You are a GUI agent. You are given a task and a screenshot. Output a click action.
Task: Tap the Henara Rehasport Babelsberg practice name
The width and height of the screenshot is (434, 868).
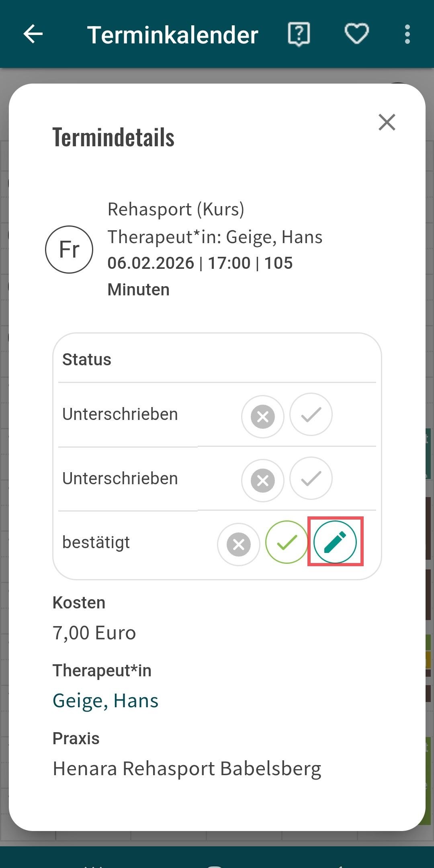point(187,768)
